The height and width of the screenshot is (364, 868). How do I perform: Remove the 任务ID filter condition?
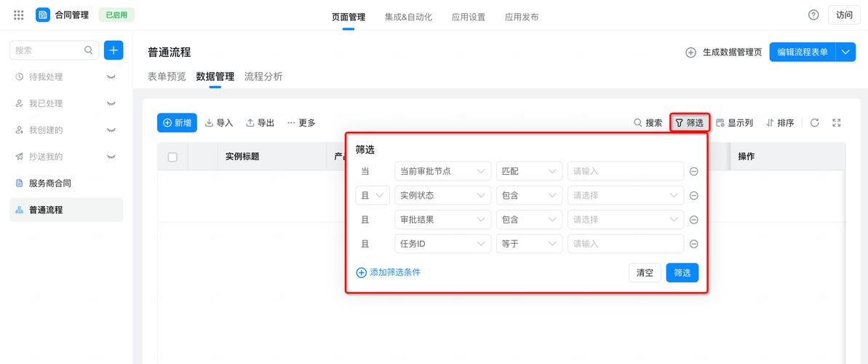point(694,244)
